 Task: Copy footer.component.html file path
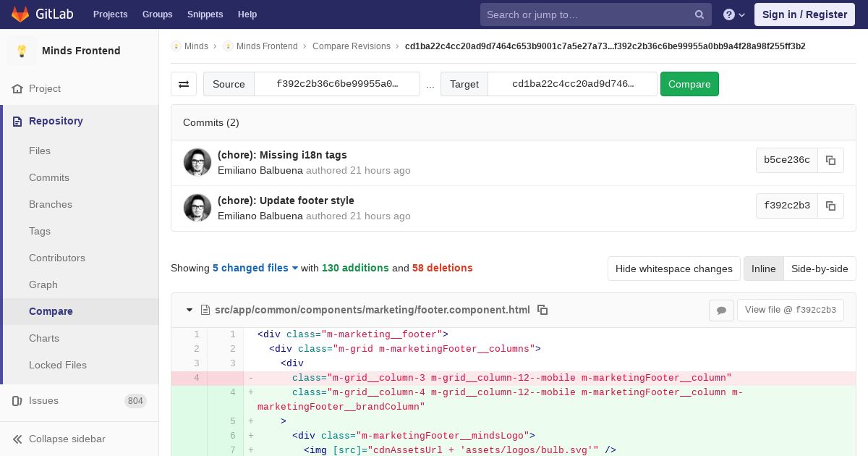542,310
